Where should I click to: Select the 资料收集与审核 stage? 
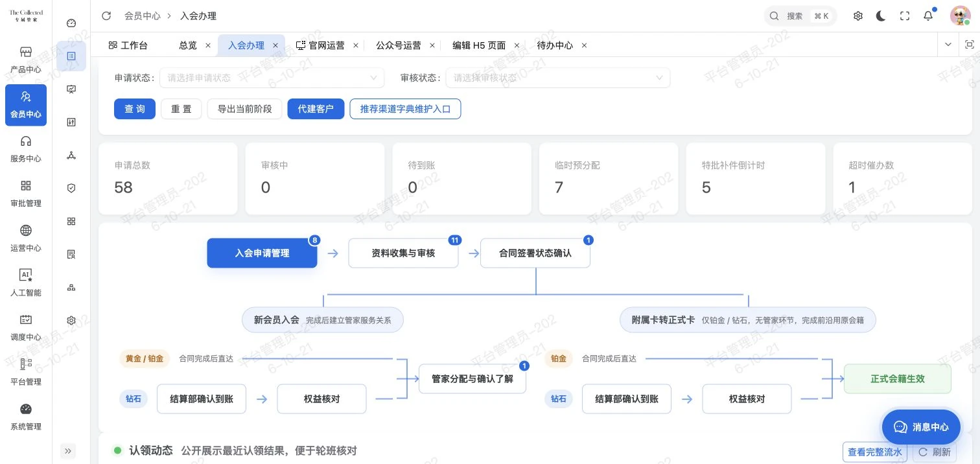pos(403,253)
